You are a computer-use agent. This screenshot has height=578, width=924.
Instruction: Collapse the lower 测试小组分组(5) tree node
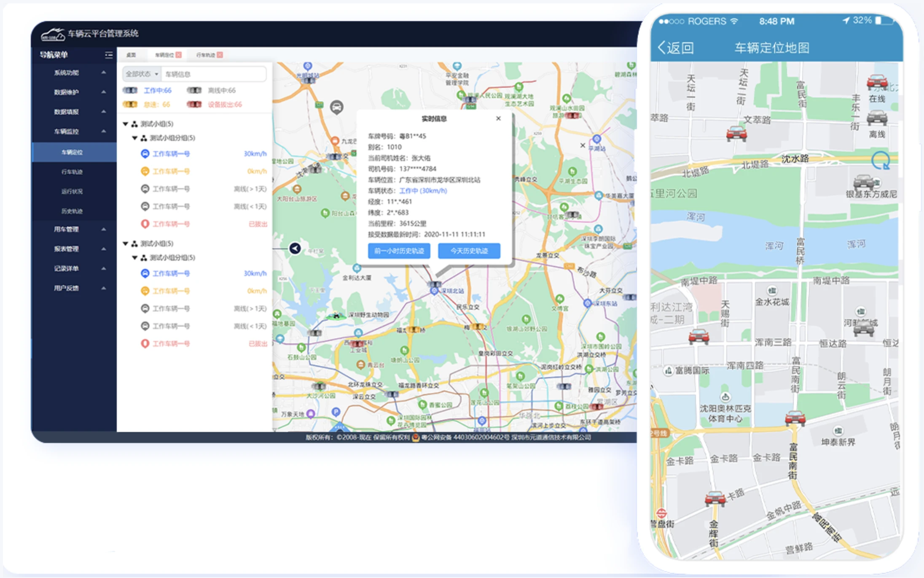click(134, 258)
